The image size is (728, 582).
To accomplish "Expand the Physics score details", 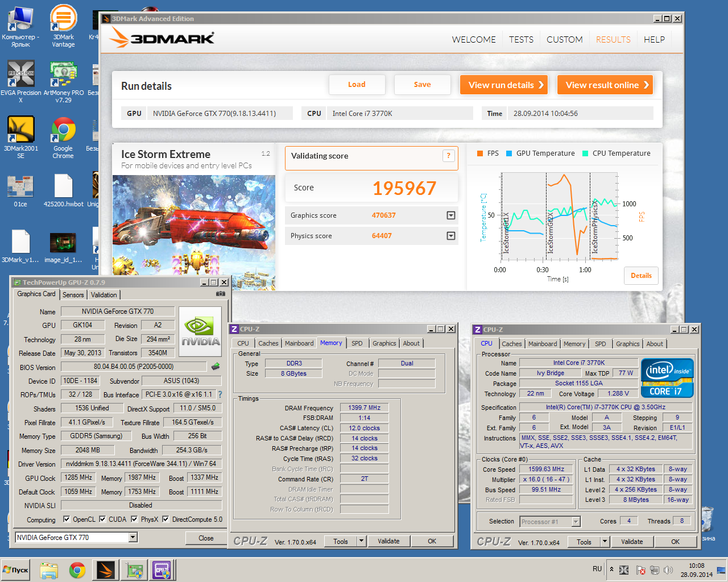I will pyautogui.click(x=451, y=236).
